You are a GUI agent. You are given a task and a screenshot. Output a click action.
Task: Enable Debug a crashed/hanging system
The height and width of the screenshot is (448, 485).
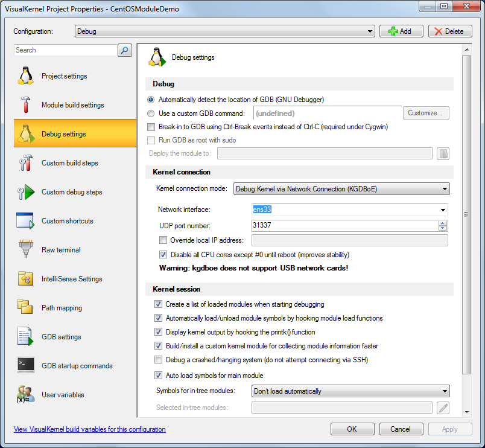(159, 360)
